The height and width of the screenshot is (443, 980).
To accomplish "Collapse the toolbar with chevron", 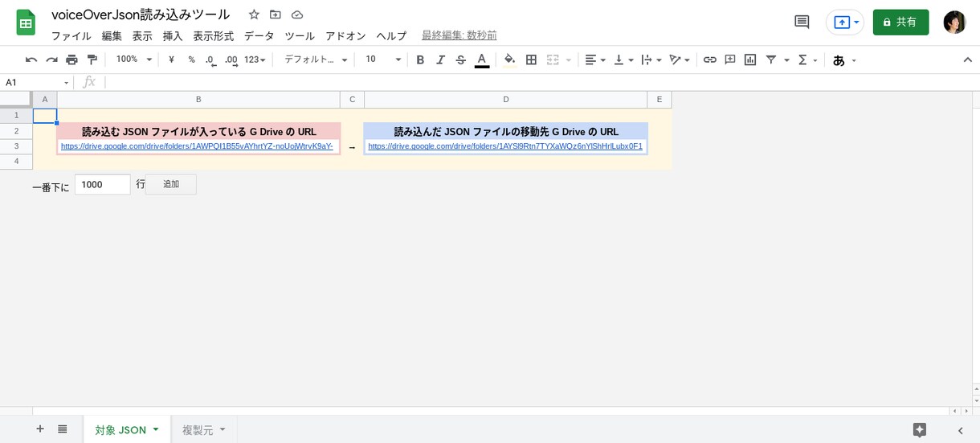I will coord(967,59).
